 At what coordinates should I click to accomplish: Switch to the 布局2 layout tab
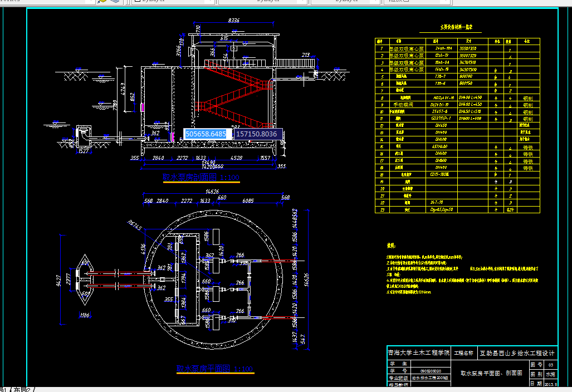pos(23,389)
